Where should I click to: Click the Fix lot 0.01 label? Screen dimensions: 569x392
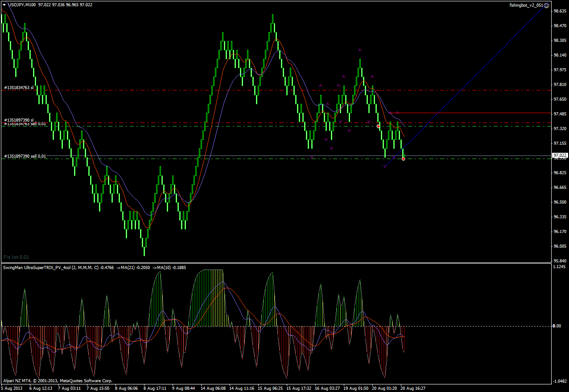16,257
